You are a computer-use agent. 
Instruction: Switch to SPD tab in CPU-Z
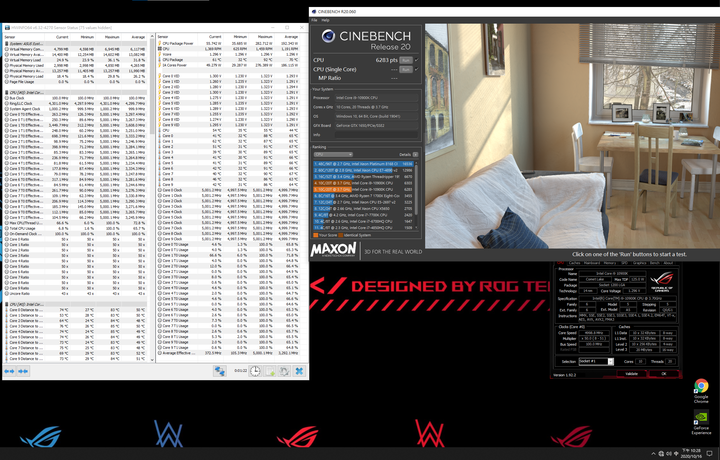pos(624,263)
